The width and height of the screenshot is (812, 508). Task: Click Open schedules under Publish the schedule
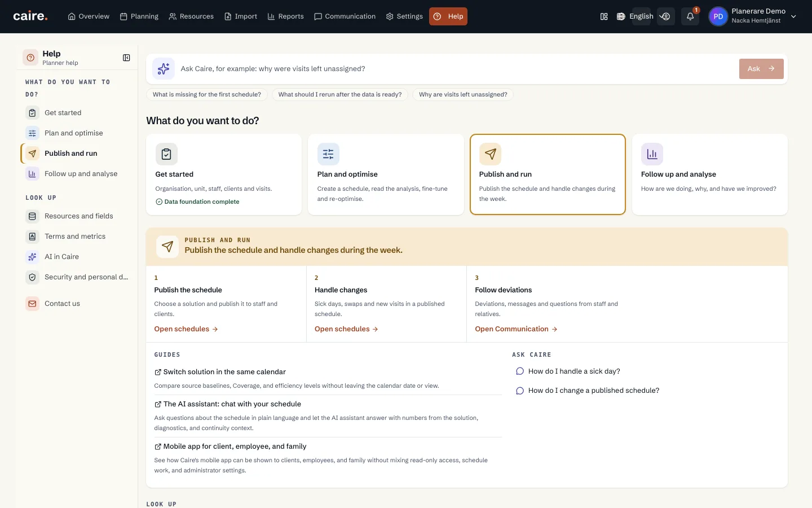click(x=186, y=329)
